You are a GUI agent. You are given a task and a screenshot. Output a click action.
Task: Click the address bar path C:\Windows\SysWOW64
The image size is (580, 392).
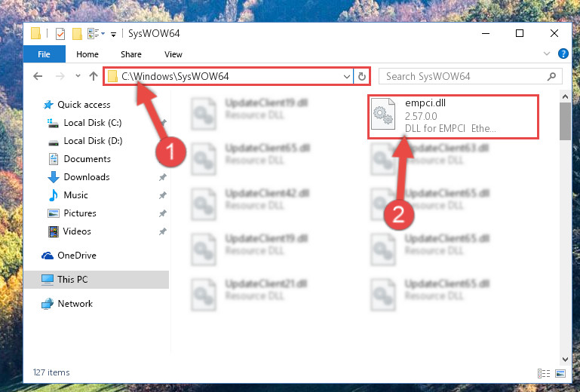coord(175,77)
